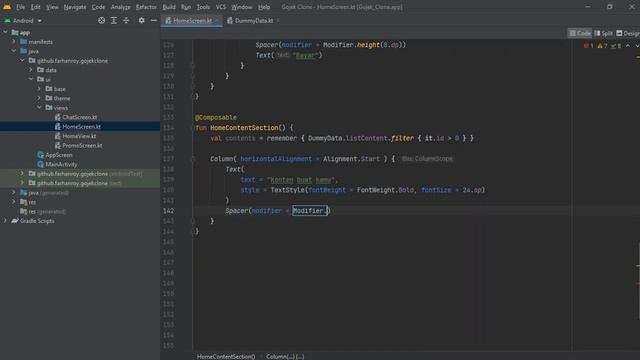Expand the res folder
Image resolution: width=640 pixels, height=360 pixels.
tap(14, 202)
